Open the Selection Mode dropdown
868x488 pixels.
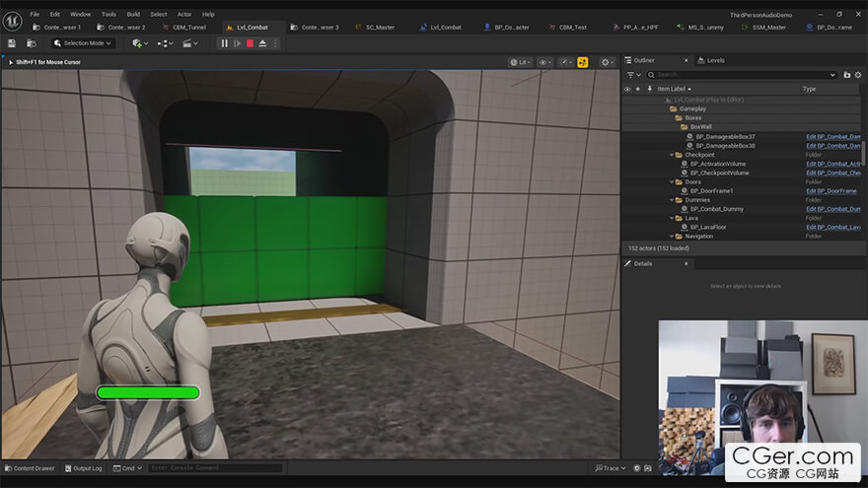83,43
